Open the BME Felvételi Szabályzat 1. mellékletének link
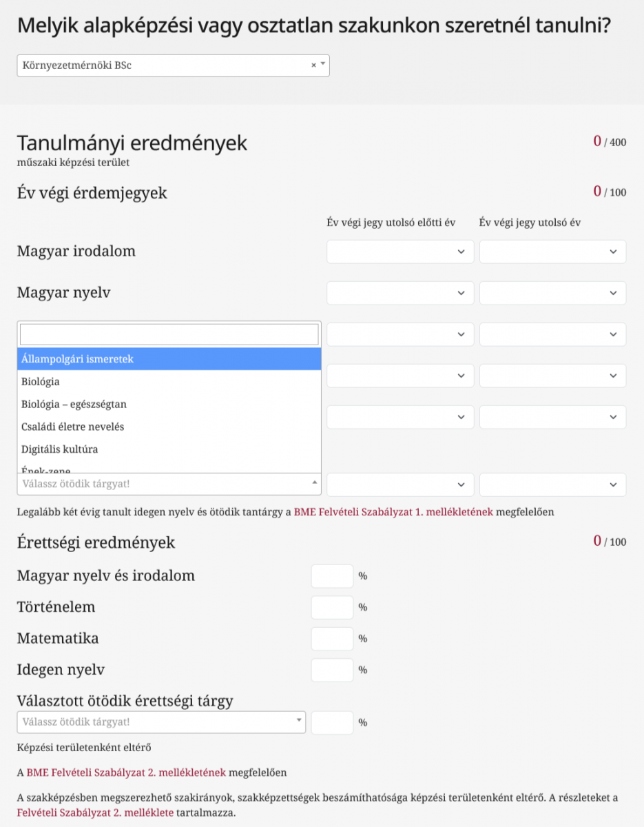 pyautogui.click(x=393, y=512)
